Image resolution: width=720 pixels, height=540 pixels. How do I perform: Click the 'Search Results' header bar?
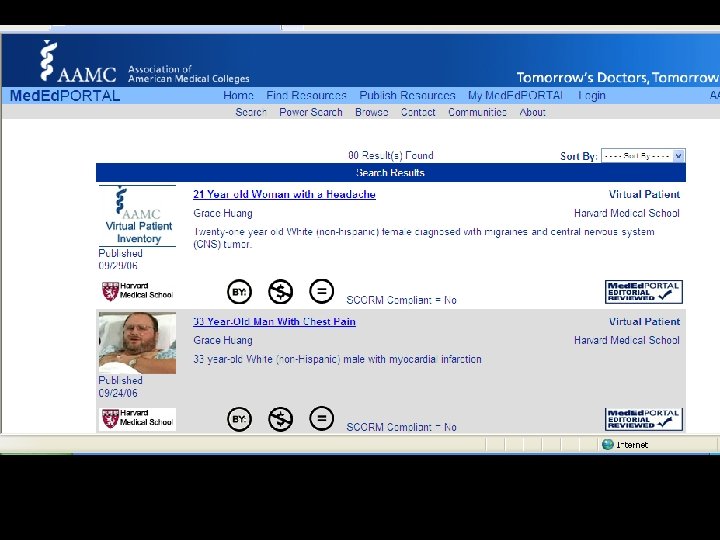(391, 173)
